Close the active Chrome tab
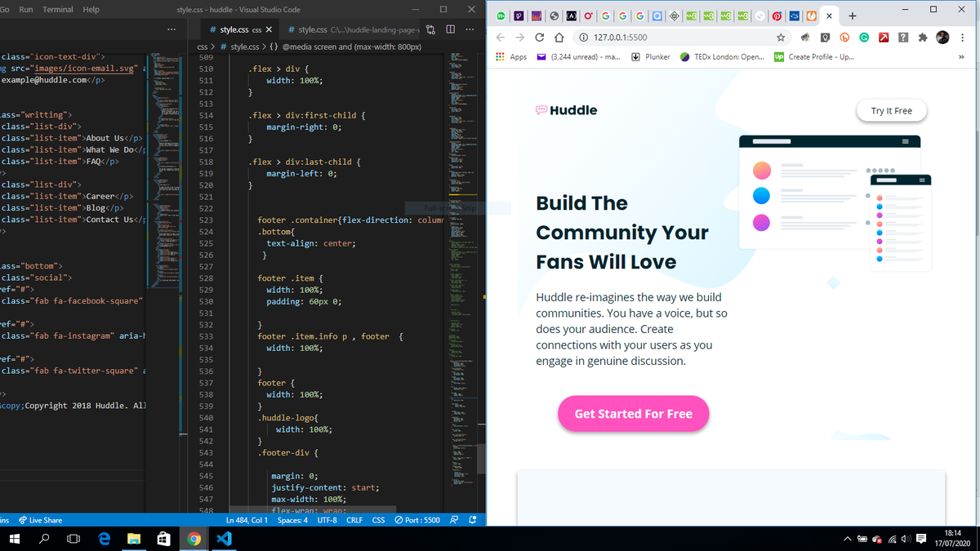 point(830,16)
